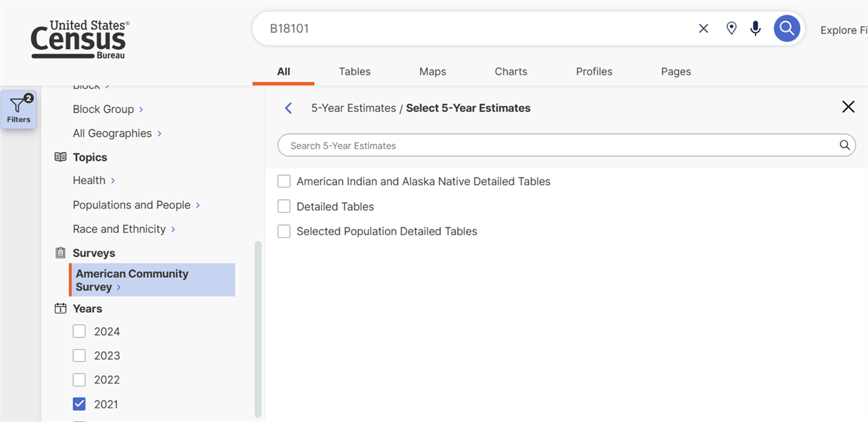The width and height of the screenshot is (868, 422).
Task: Click magnifier in Search 5-Year Estimates field
Action: pos(844,145)
